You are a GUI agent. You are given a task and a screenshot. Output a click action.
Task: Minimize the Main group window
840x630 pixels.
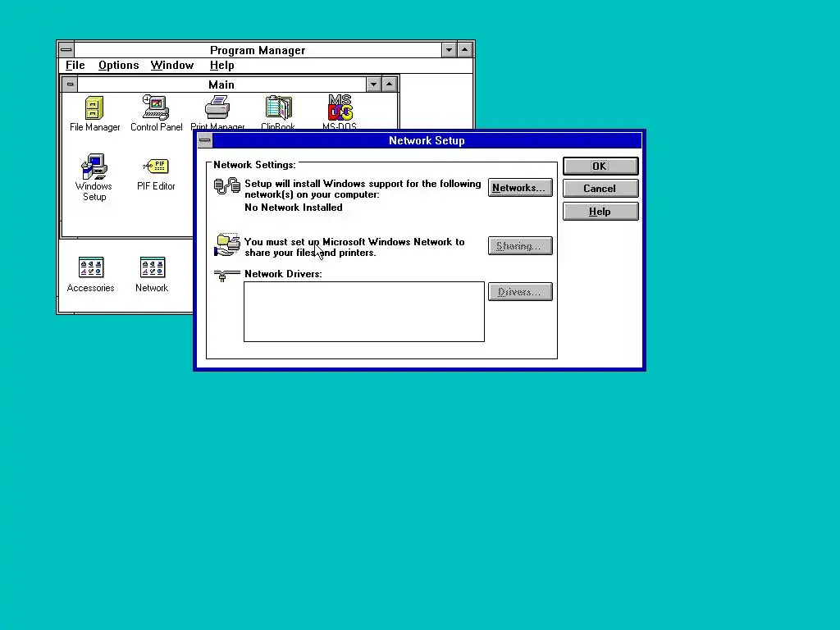[x=373, y=84]
